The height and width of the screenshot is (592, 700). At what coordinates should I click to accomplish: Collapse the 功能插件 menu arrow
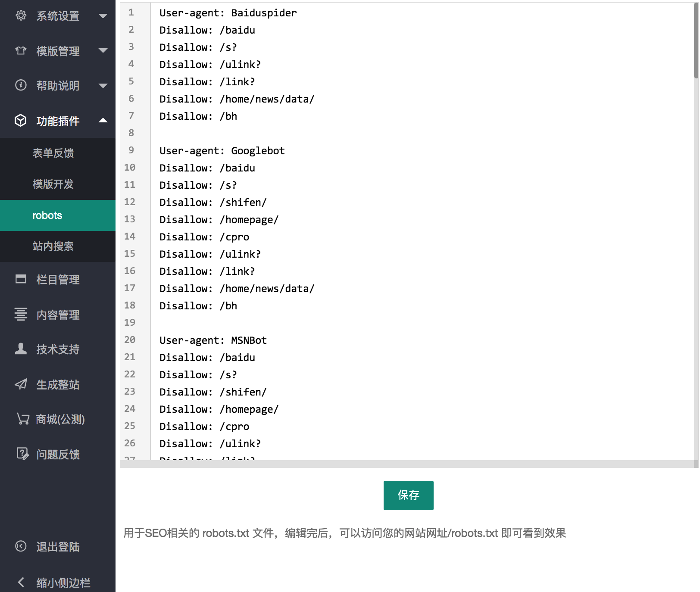tap(103, 121)
